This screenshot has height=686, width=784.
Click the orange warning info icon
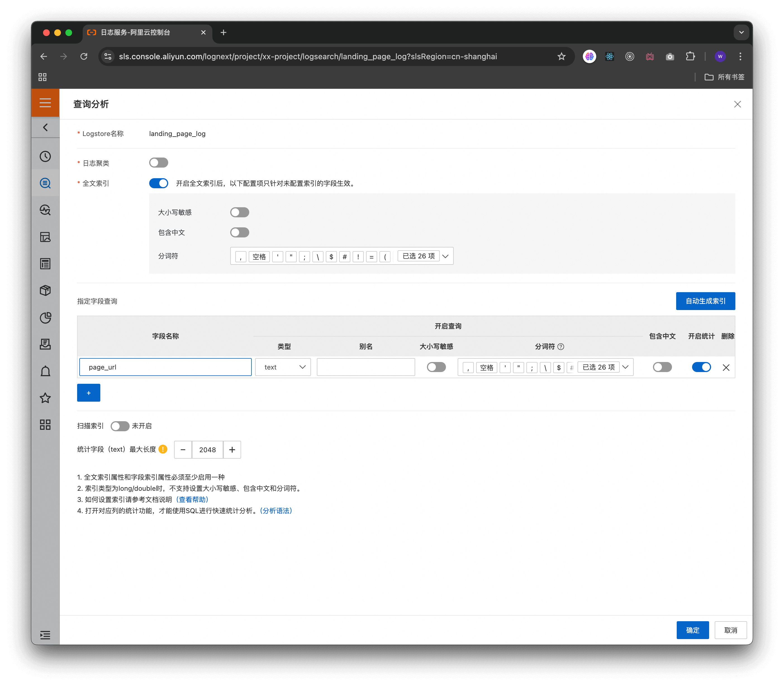[163, 449]
